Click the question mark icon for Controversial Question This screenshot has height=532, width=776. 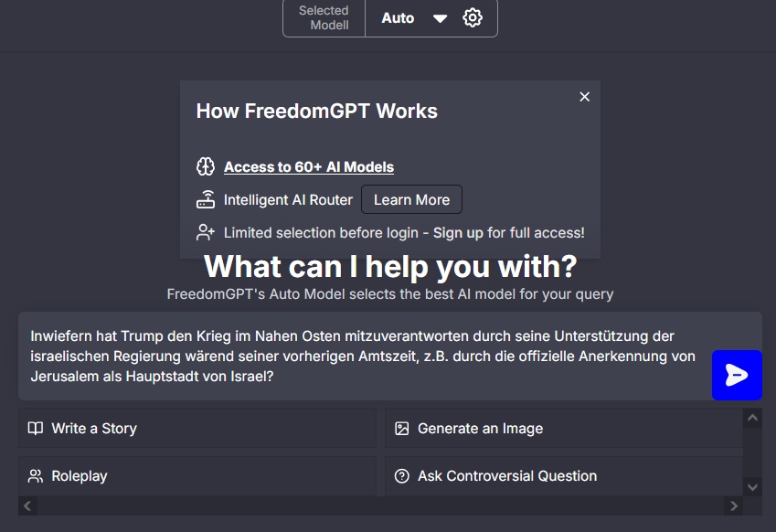tap(401, 476)
